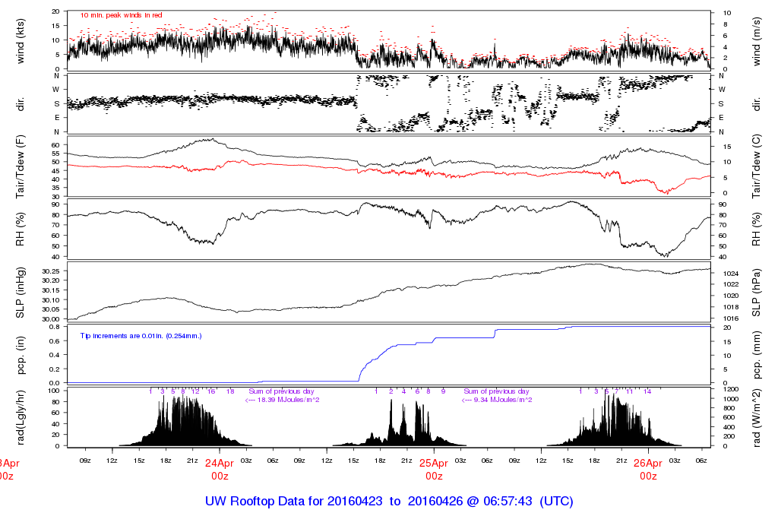This screenshot has height=532, width=778.
Task: Click the purple '9' hour marker
Action: click(x=443, y=391)
